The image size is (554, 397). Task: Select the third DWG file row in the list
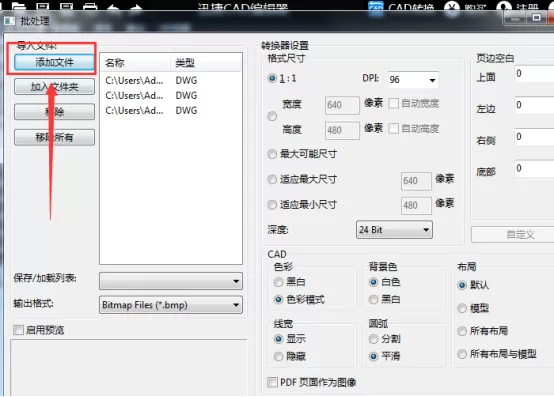(171, 111)
